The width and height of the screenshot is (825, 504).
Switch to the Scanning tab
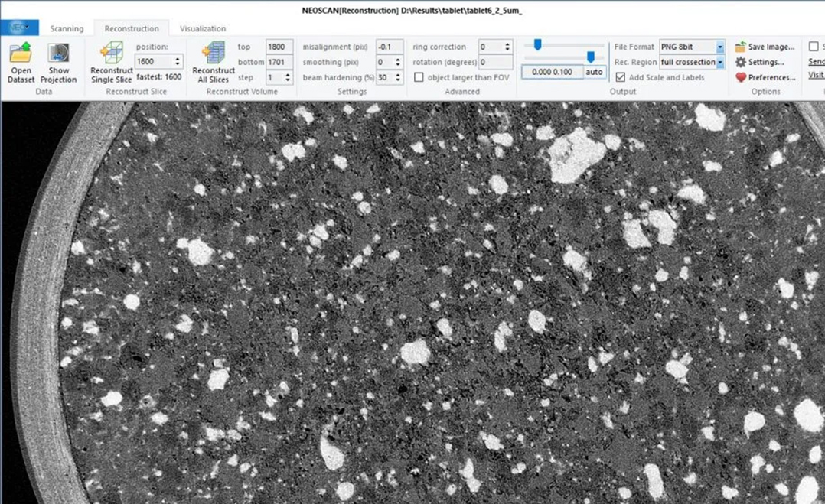(67, 28)
